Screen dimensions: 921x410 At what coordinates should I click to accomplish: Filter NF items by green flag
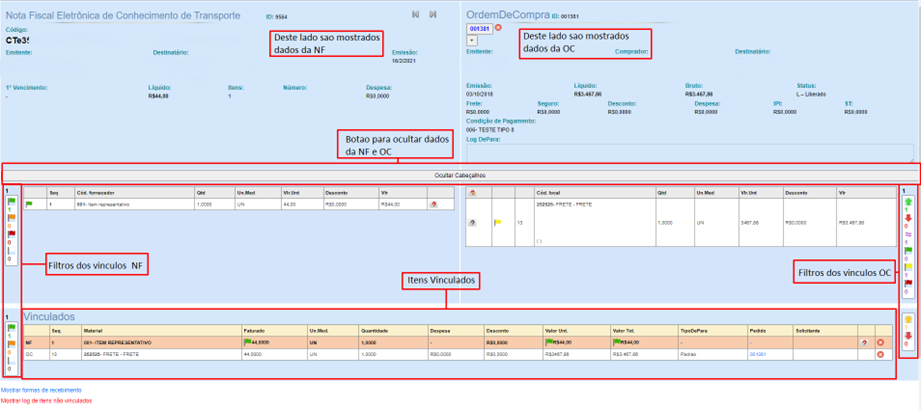click(11, 201)
